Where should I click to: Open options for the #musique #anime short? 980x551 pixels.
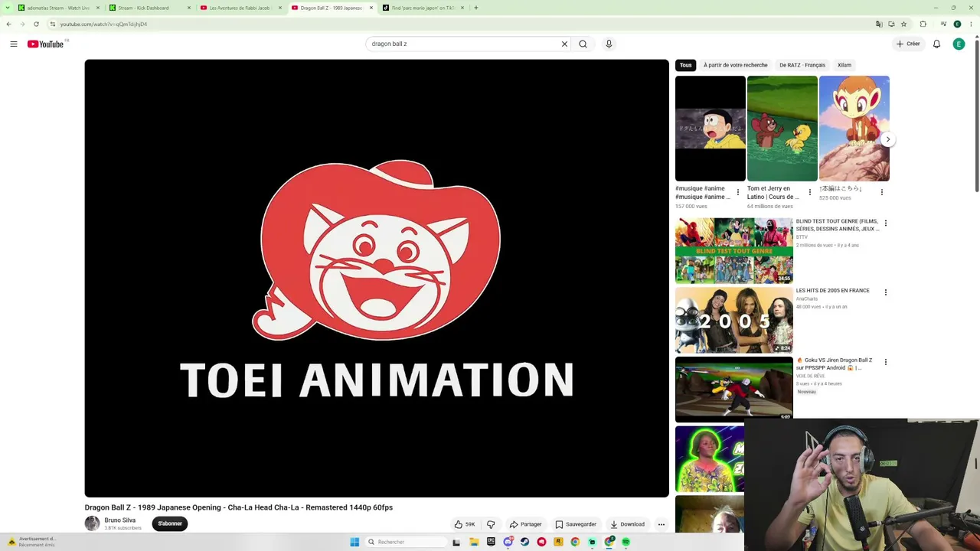click(x=738, y=192)
